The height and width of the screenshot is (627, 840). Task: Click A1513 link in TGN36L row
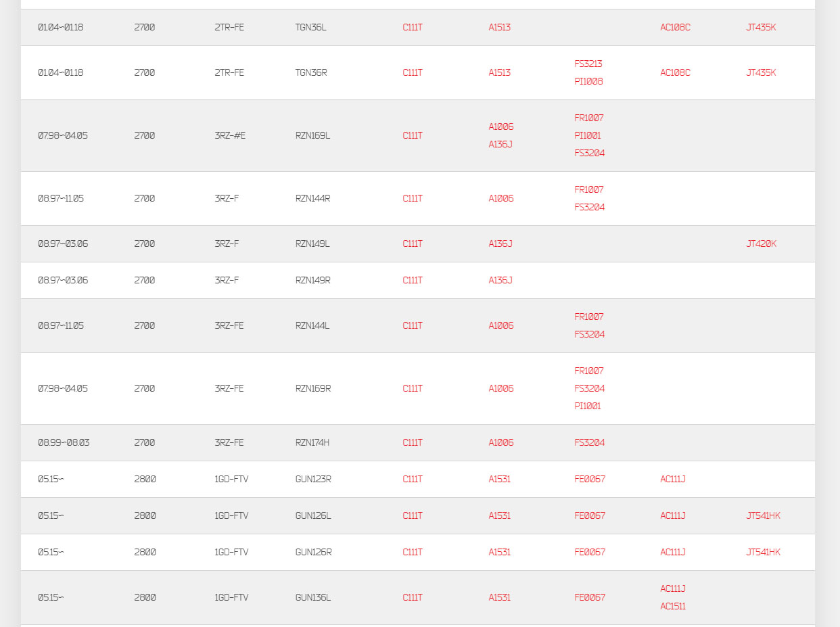[500, 27]
